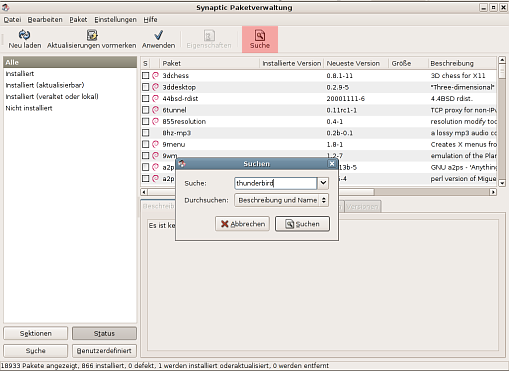509x371 pixels.
Task: Click the horizontal scrollbar under package list
Action: [319, 192]
